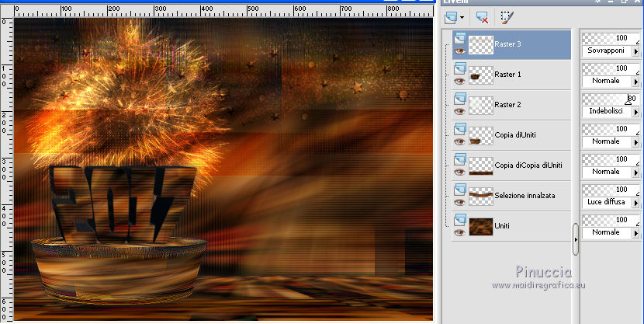The width and height of the screenshot is (644, 324).
Task: Click the Copia diCopia diUniti thumbnail
Action: (x=480, y=165)
